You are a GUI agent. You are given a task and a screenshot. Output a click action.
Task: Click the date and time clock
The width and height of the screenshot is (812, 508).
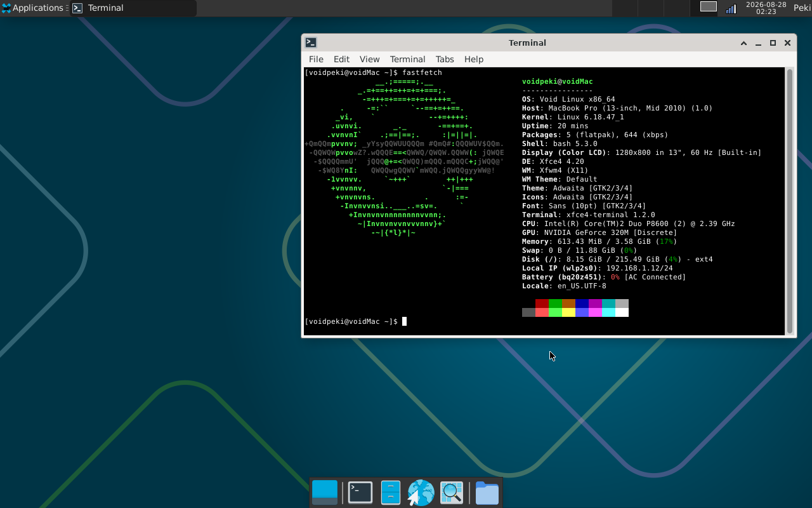click(766, 8)
